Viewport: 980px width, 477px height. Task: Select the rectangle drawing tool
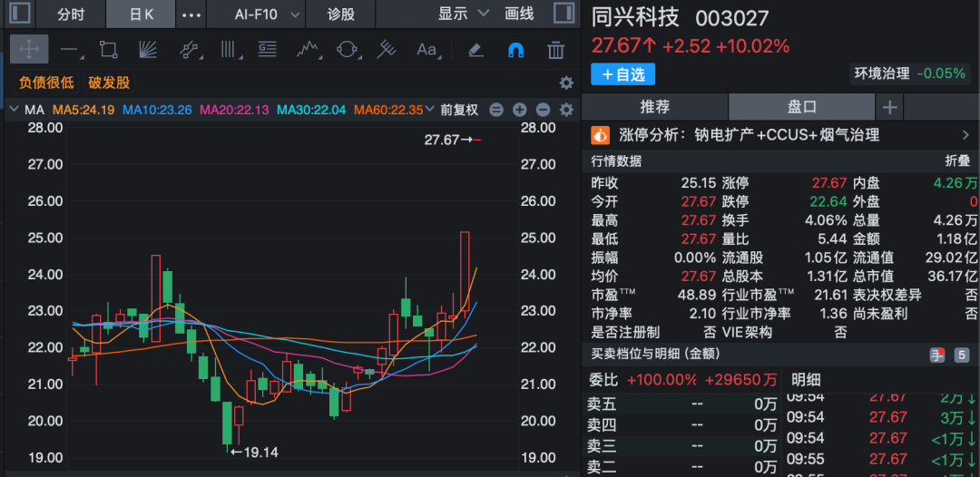click(x=109, y=50)
